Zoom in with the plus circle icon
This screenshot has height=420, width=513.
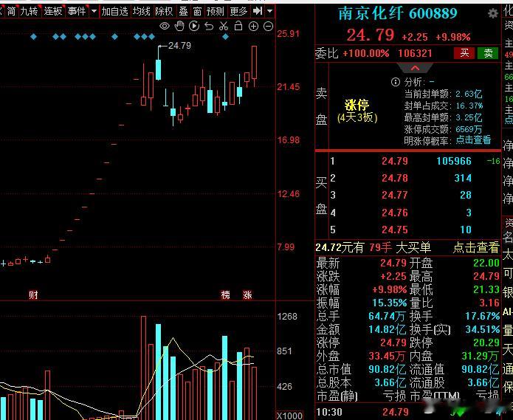point(254,26)
